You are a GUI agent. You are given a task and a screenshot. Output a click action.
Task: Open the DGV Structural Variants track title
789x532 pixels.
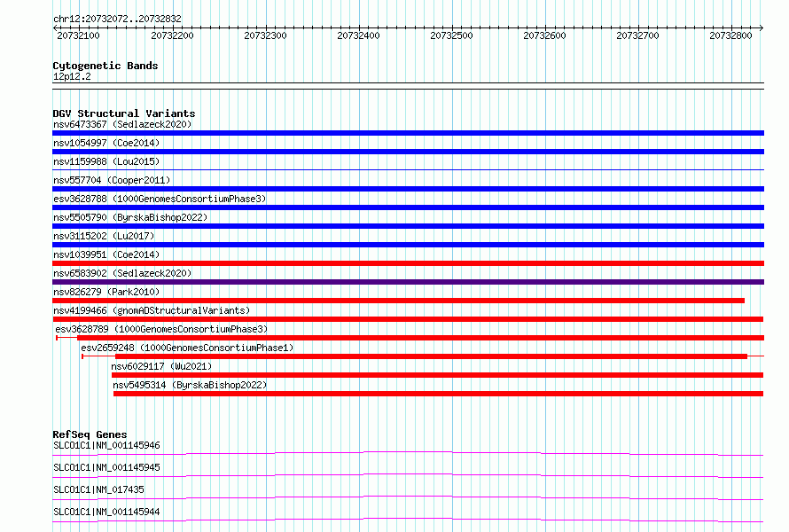pos(124,113)
